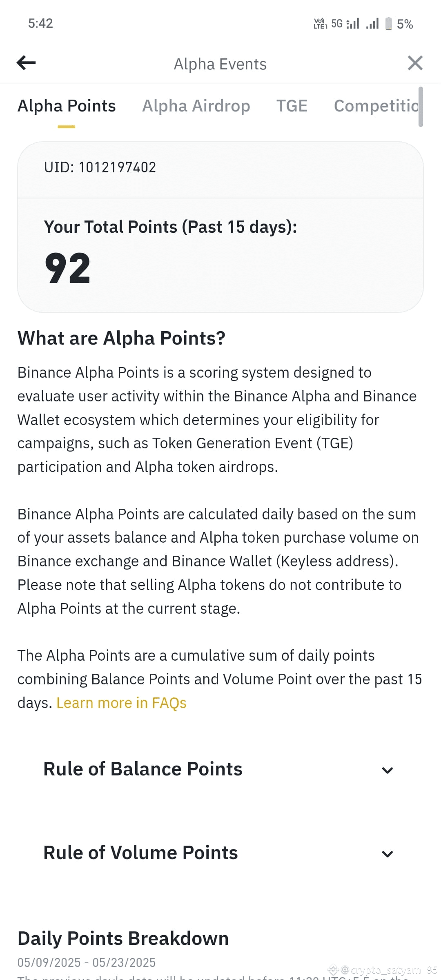Switch to the Alpha Airdrop tab

click(x=196, y=106)
